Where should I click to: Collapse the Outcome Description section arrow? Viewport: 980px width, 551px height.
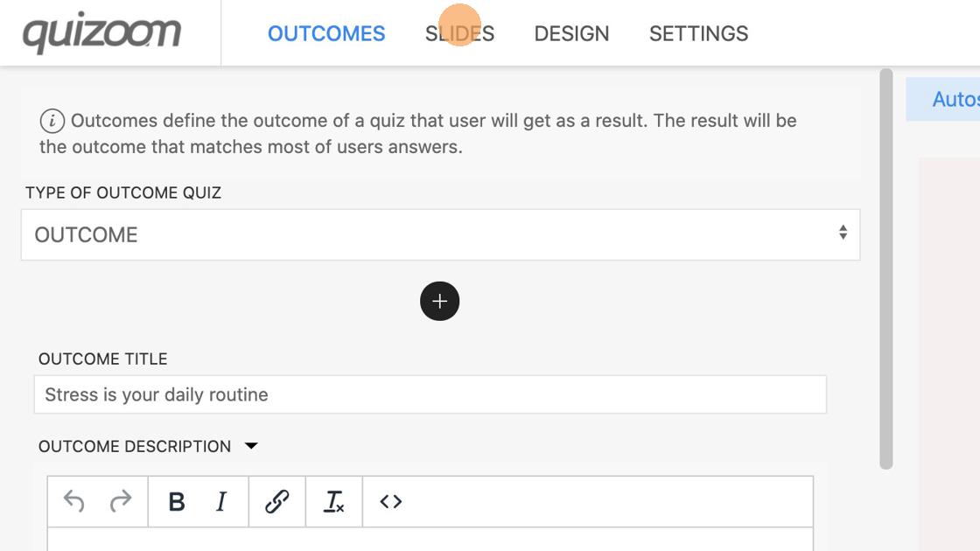(x=251, y=446)
